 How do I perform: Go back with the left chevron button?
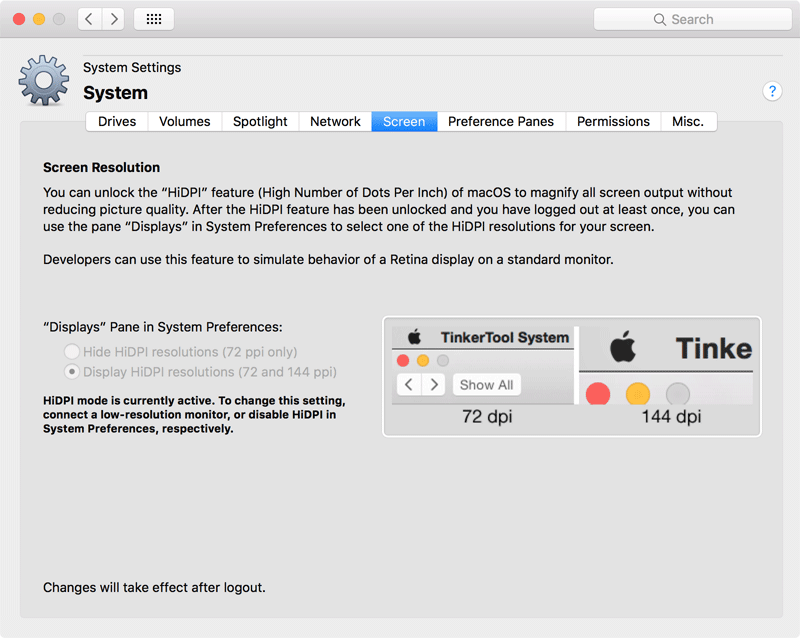coord(90,19)
